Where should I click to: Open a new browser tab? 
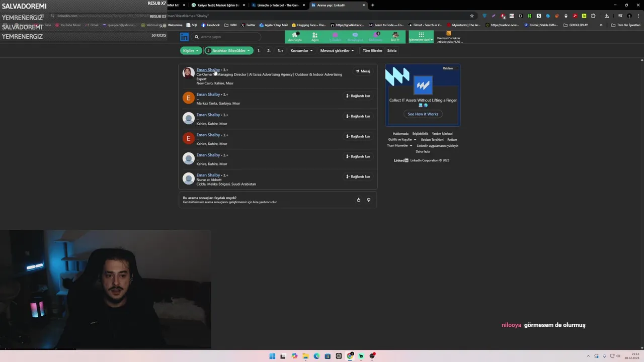coord(373,5)
